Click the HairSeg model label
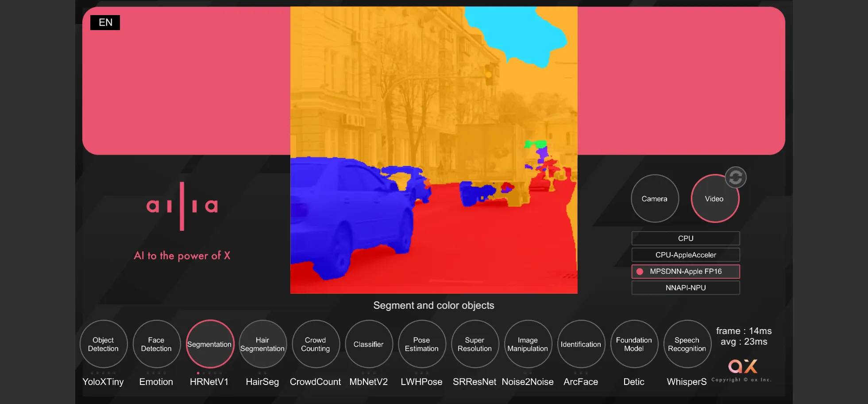The image size is (868, 404). coord(262,382)
